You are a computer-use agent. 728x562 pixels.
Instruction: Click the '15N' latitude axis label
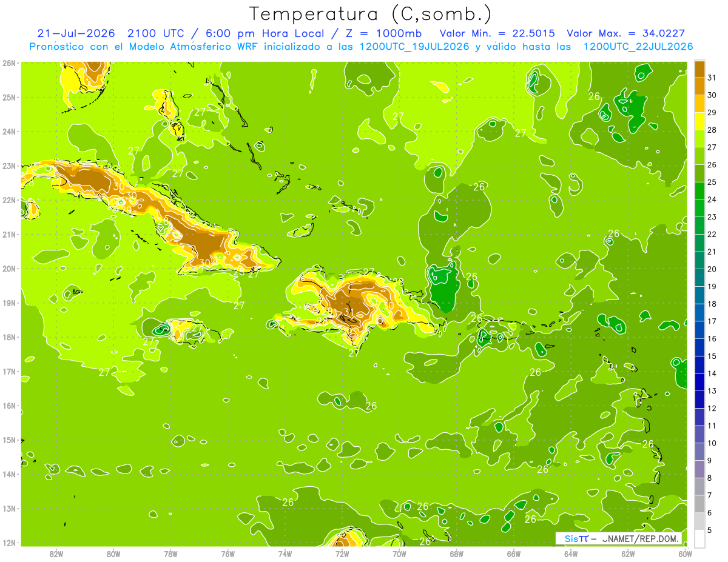coord(9,440)
